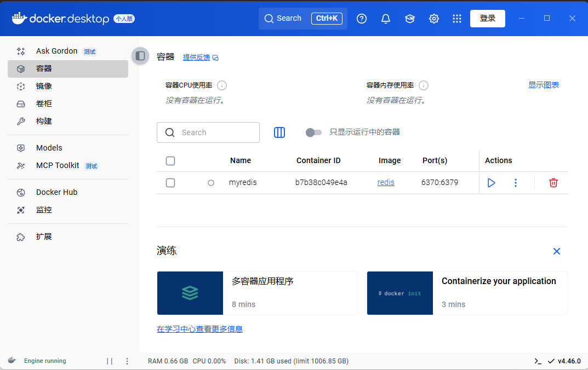Start the myredis container with play icon
This screenshot has width=588, height=370.
coord(491,183)
